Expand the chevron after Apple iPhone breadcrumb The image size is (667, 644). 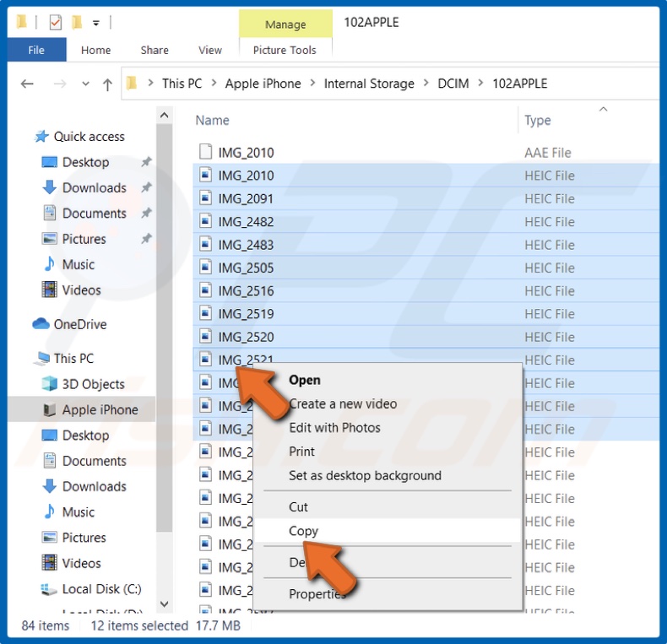pos(312,83)
